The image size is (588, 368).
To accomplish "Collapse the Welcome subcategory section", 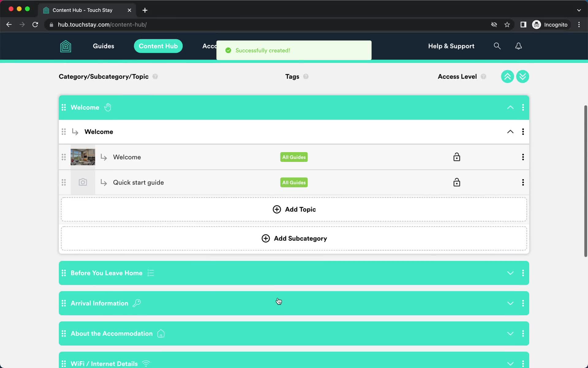I will (511, 132).
